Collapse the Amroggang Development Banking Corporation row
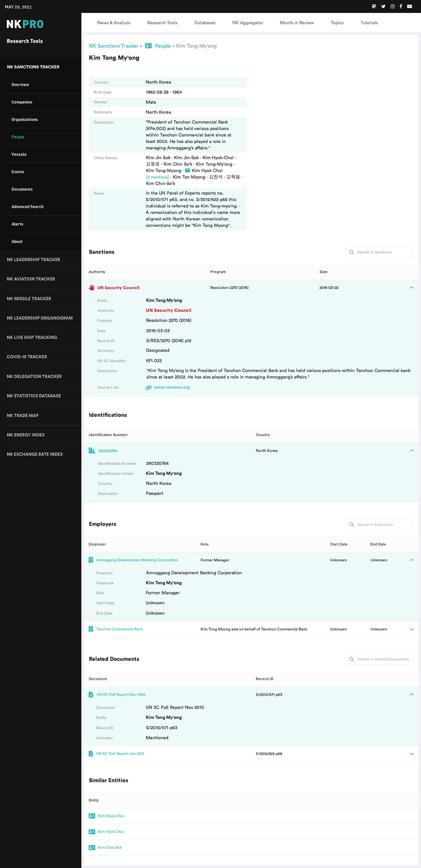The image size is (421, 868). pos(411,560)
